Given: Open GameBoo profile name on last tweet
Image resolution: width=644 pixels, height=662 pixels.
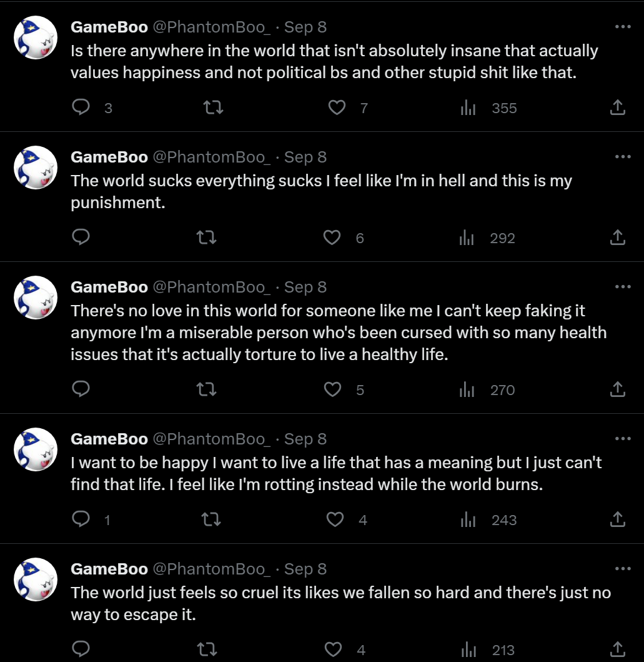Looking at the screenshot, I should (x=109, y=569).
